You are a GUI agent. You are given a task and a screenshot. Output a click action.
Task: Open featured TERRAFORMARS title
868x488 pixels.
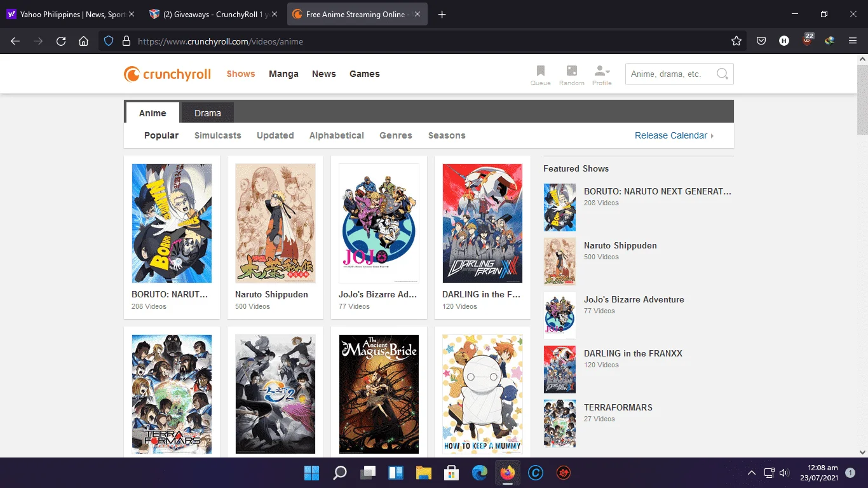(x=618, y=407)
